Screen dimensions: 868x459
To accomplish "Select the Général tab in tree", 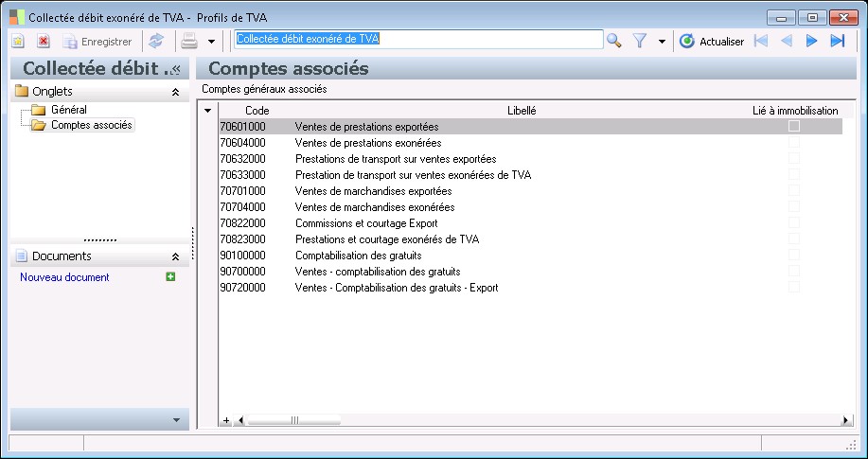I will pos(69,110).
